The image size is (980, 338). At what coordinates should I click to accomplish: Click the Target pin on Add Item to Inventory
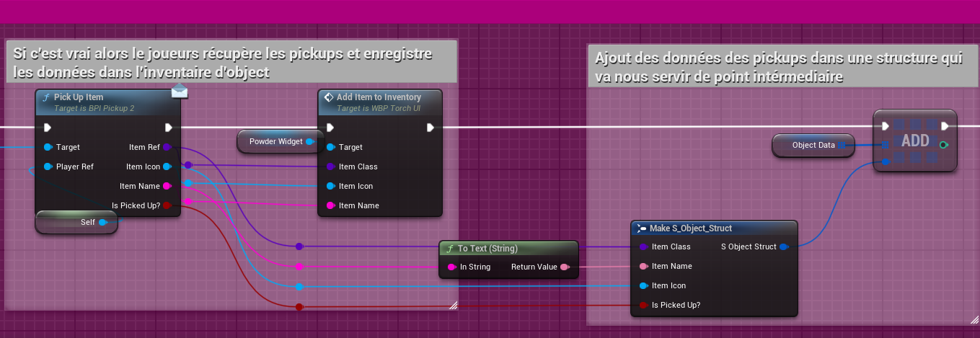coord(330,147)
